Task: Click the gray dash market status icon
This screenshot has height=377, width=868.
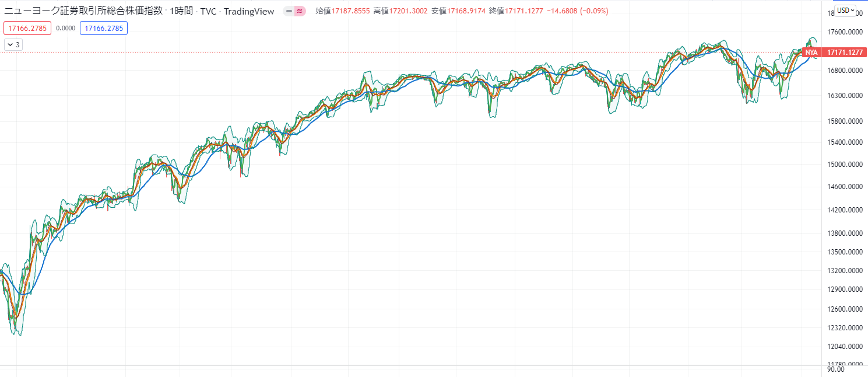Action: click(289, 11)
